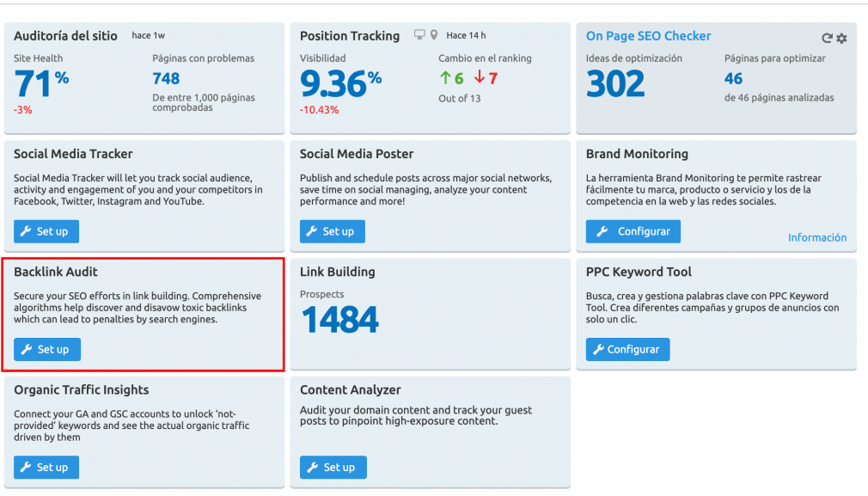Click the Content Analyzer heading
The width and height of the screenshot is (868, 496).
tap(351, 389)
